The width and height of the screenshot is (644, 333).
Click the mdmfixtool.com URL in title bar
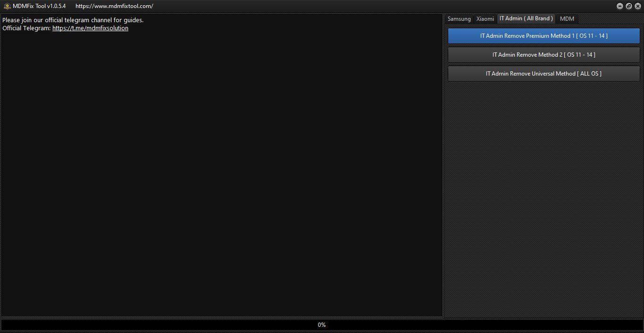(114, 6)
